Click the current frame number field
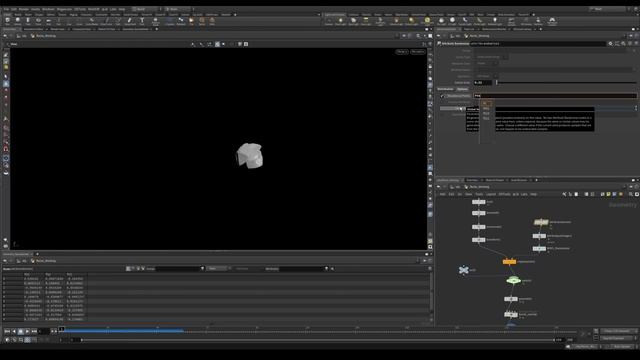Screen dimensions: 640x360 point(45,331)
